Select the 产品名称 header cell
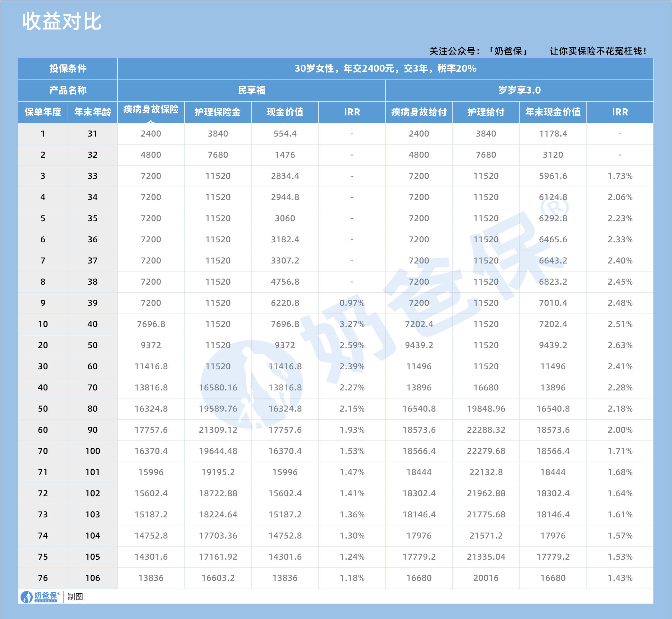 67,90
